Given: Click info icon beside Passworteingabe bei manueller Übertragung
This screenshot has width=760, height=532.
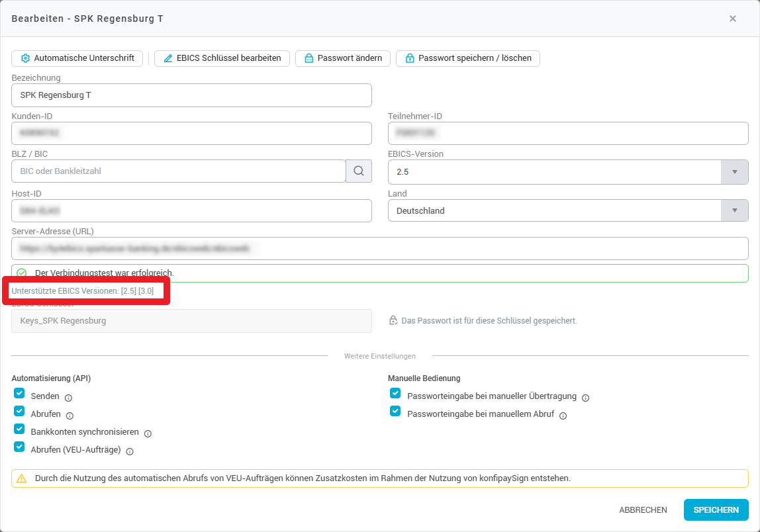Looking at the screenshot, I should (585, 398).
